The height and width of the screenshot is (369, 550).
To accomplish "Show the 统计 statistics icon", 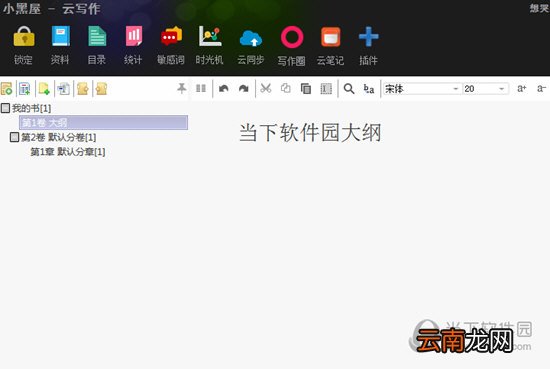I will tap(134, 36).
